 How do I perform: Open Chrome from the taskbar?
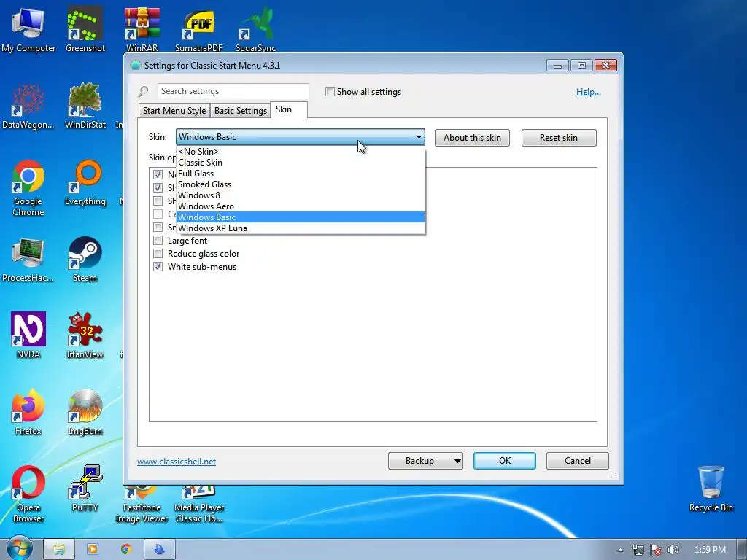tap(126, 550)
